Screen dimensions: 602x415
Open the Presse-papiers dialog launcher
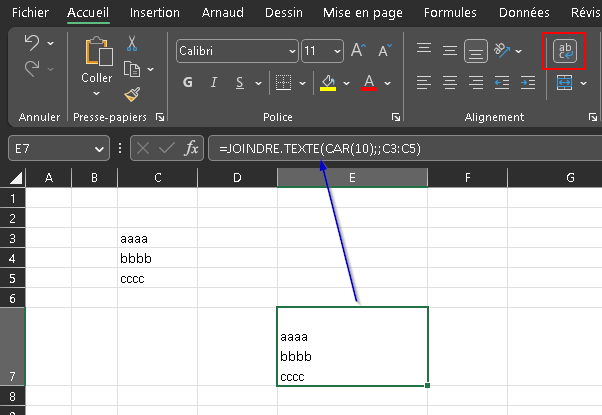(x=160, y=117)
